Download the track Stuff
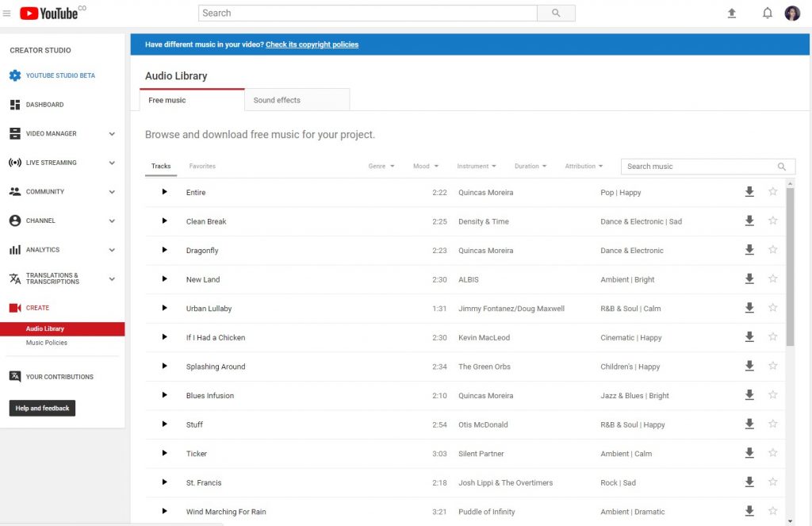The width and height of the screenshot is (812, 526). coord(749,424)
